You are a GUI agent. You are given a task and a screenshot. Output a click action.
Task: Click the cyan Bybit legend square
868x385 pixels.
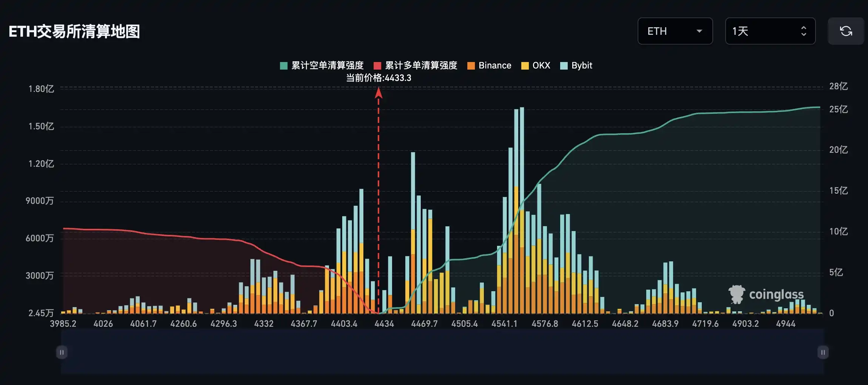click(x=564, y=66)
